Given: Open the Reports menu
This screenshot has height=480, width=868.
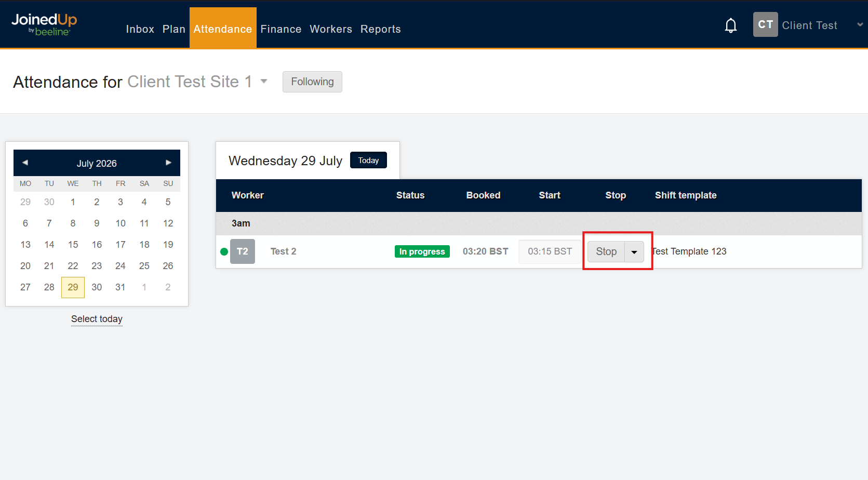Looking at the screenshot, I should [x=381, y=29].
